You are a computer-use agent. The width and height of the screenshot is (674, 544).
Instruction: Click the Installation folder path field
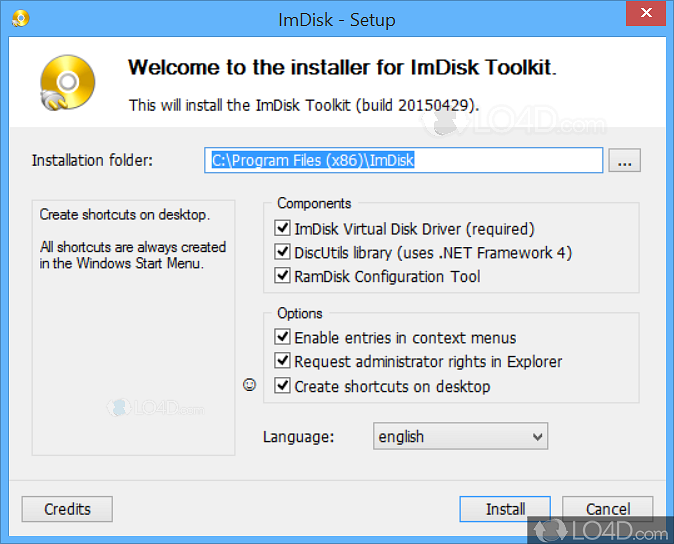pos(404,160)
